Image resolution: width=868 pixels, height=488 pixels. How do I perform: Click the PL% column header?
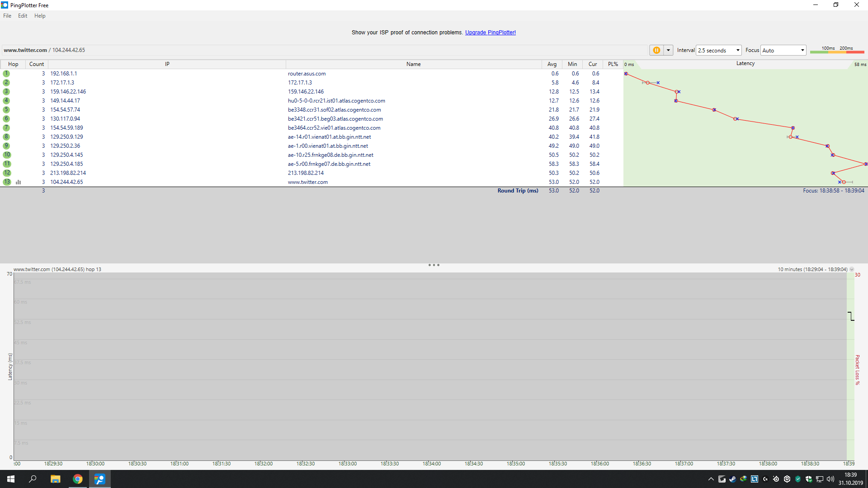point(613,64)
